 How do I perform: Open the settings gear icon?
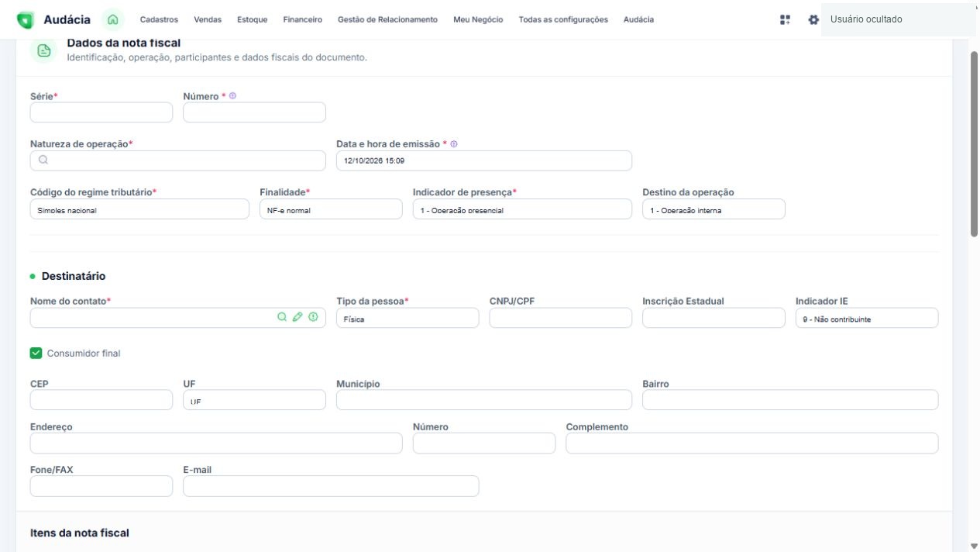pos(813,19)
